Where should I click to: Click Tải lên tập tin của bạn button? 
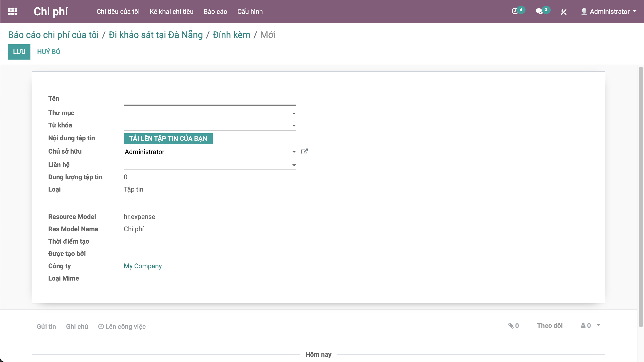(x=168, y=139)
